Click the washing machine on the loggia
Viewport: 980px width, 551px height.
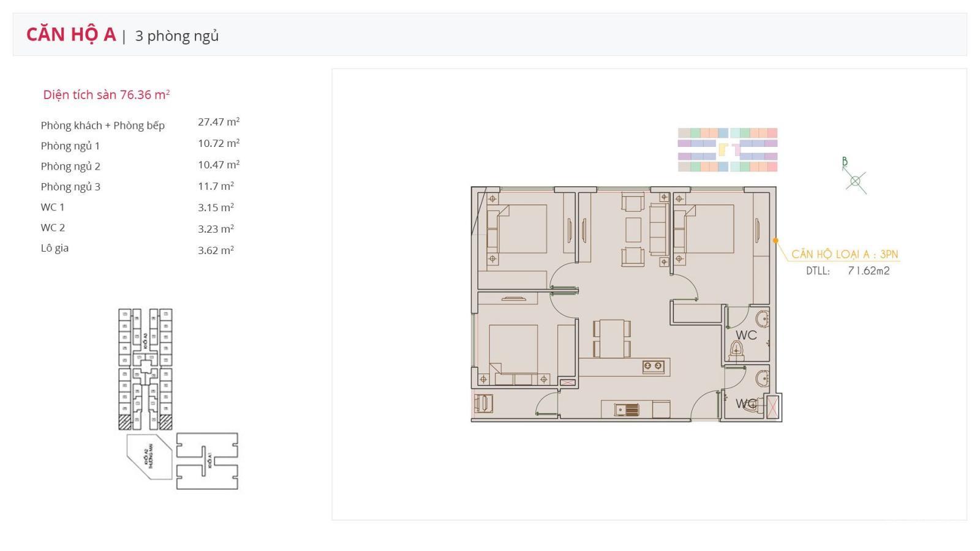tap(483, 403)
